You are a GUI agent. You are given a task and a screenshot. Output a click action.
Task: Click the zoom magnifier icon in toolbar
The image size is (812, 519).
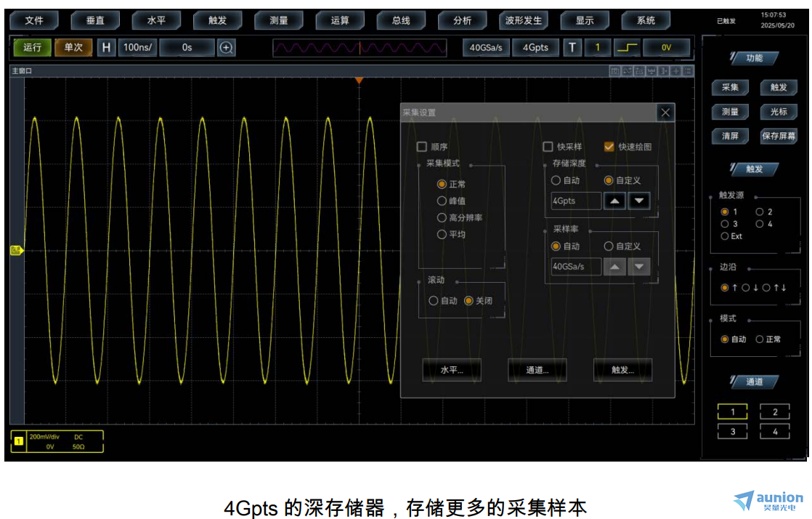click(x=227, y=48)
